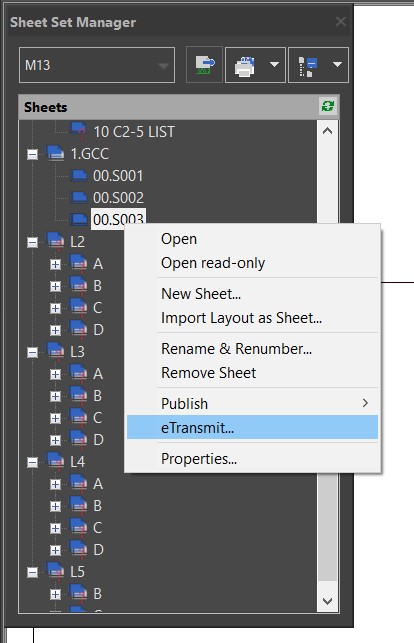Select the 00.S001 sheet icon
This screenshot has height=643, width=414.
(x=79, y=176)
